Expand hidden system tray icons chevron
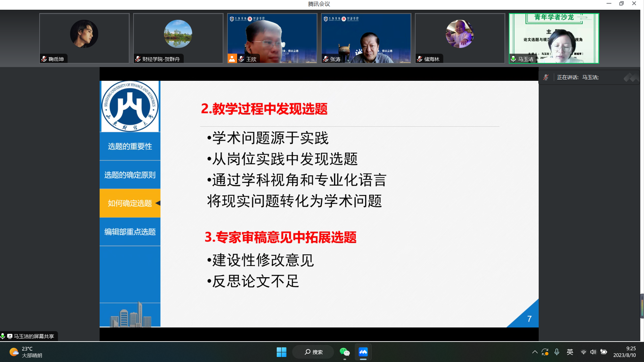 click(x=535, y=352)
